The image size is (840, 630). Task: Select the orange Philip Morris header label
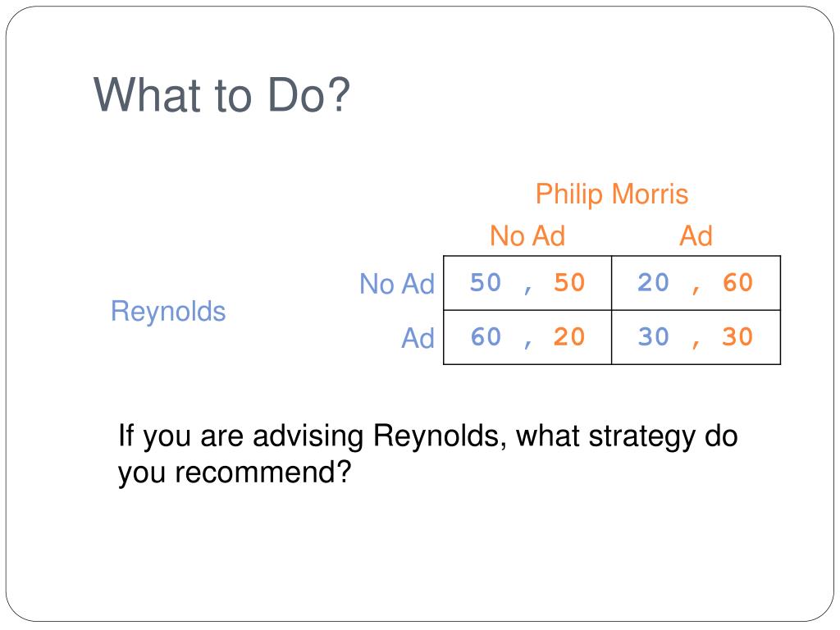click(612, 194)
